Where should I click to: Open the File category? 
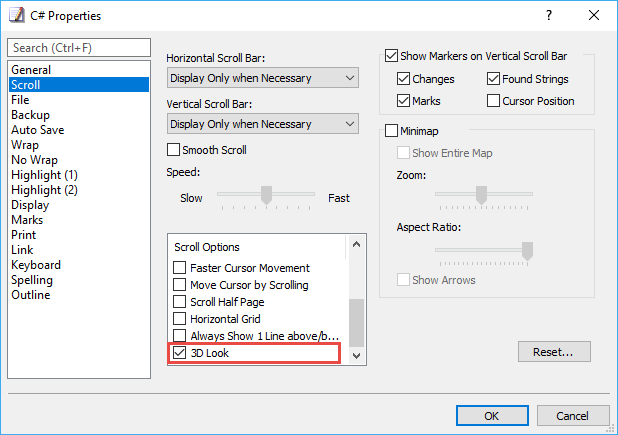click(x=79, y=100)
